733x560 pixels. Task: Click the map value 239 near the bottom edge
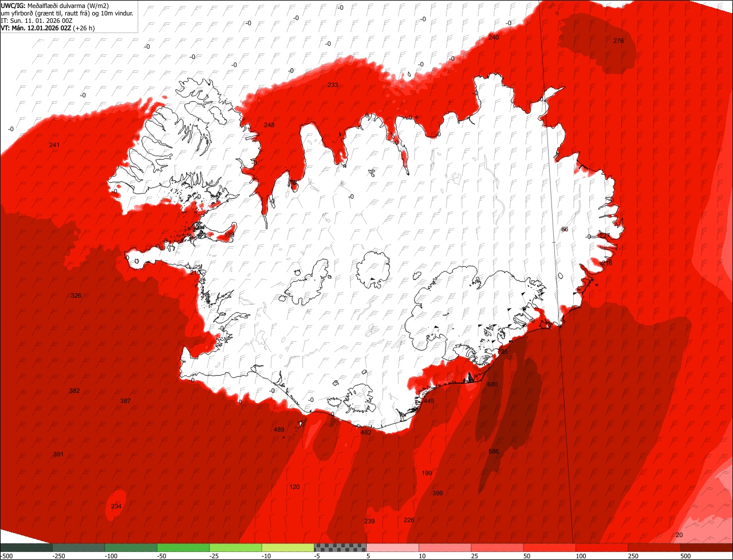pos(369,521)
